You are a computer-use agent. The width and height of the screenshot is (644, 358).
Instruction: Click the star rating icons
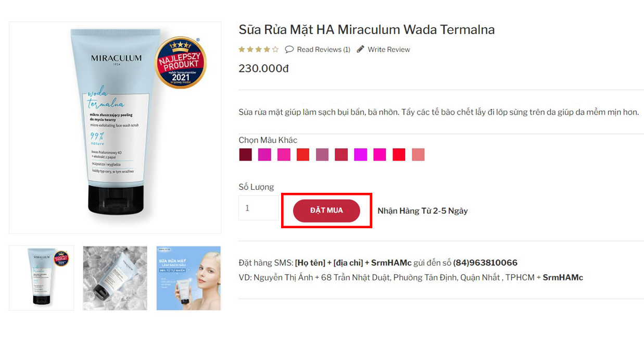259,50
